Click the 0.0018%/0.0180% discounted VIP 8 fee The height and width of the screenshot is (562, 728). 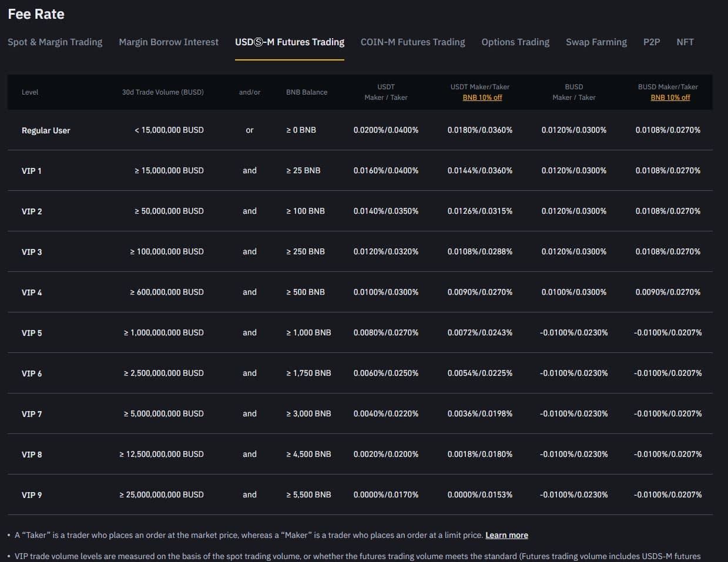[480, 454]
